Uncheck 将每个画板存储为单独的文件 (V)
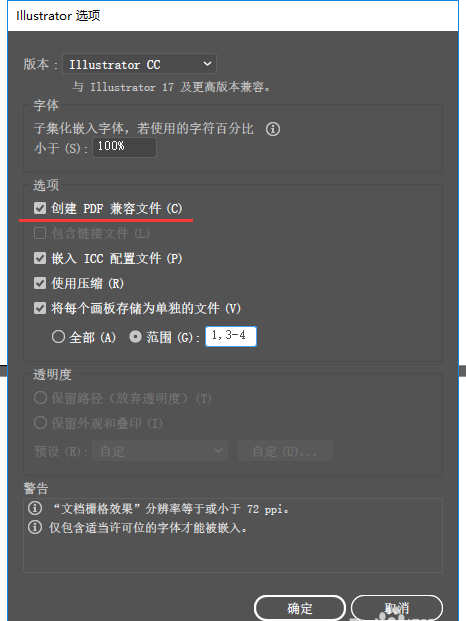 point(40,308)
